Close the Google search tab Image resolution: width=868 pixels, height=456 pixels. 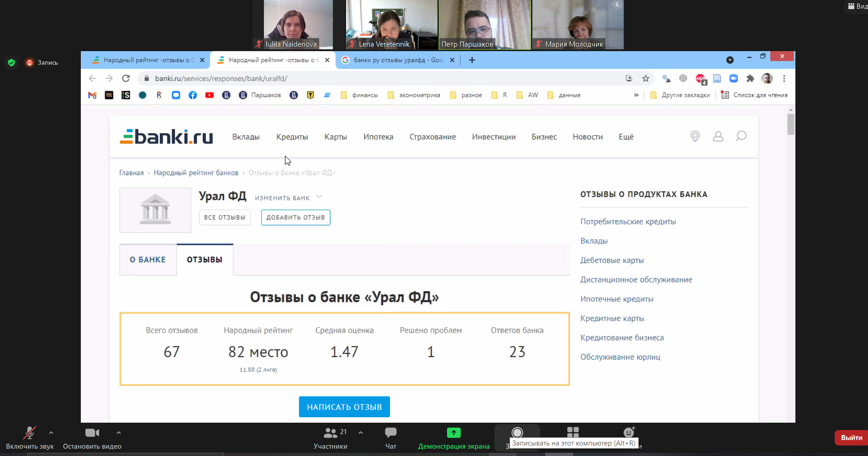point(452,60)
